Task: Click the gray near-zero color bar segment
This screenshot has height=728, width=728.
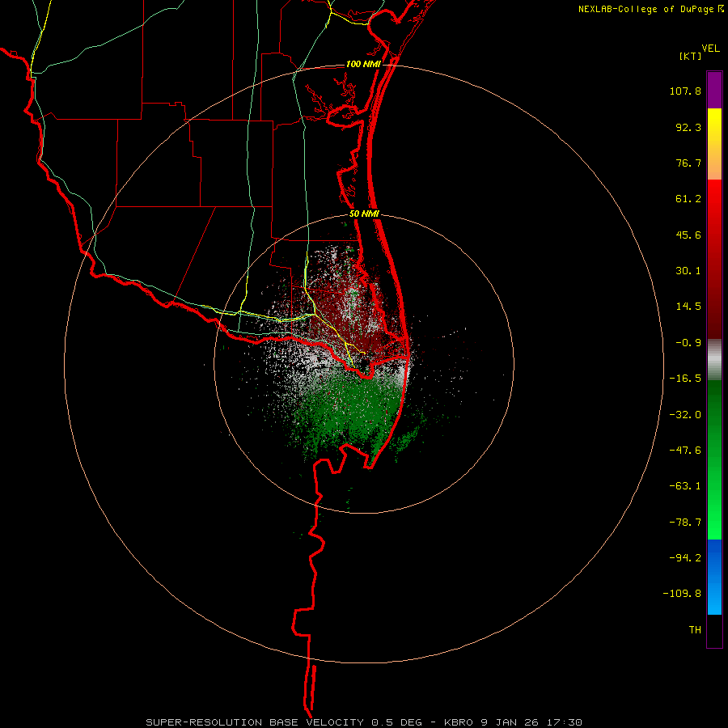Action: coord(714,360)
